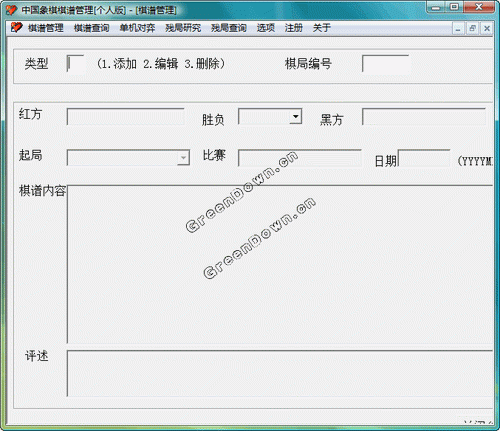Click the 红方 player name field
500x431 pixels.
[x=126, y=117]
